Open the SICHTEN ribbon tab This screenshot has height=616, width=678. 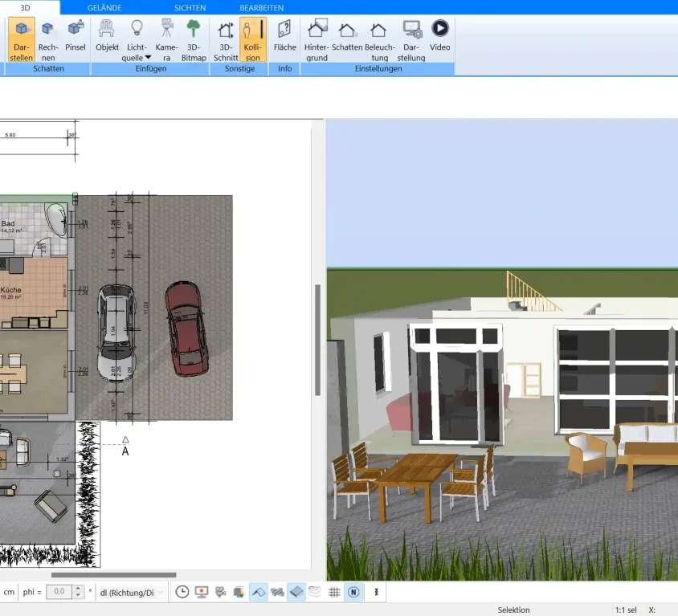(x=190, y=8)
